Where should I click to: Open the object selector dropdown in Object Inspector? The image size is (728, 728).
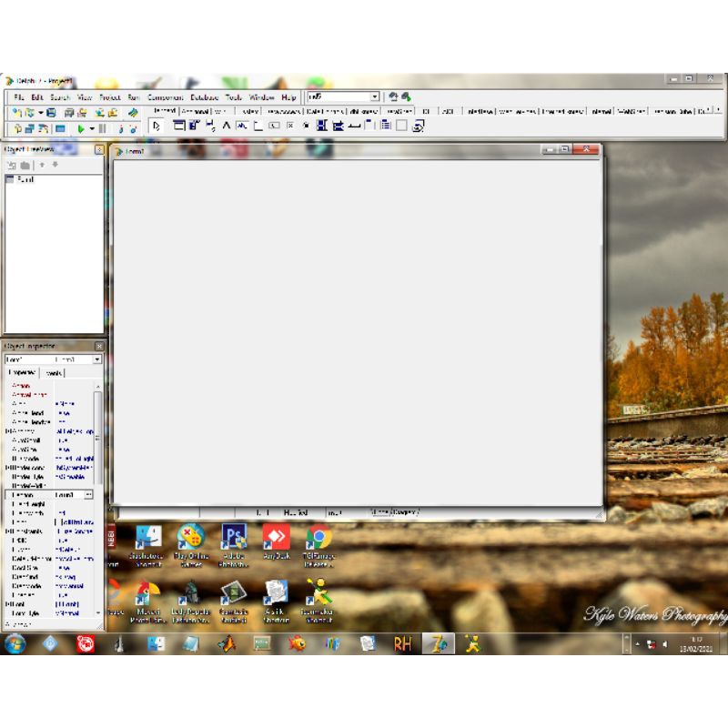pos(97,359)
